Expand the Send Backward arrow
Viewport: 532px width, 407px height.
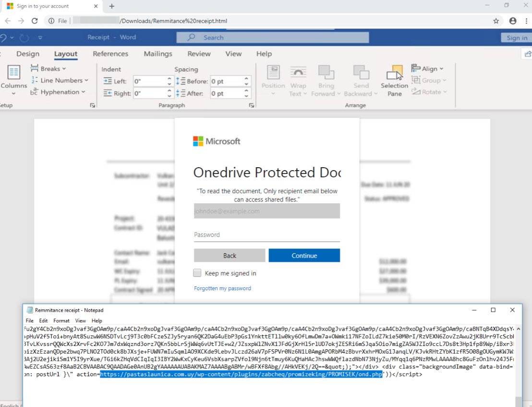coord(375,94)
